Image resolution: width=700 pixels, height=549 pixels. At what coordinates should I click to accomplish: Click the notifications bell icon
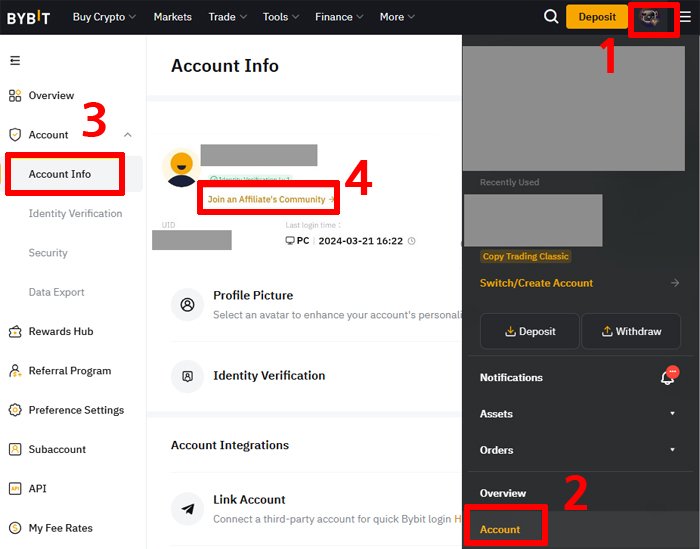[669, 377]
